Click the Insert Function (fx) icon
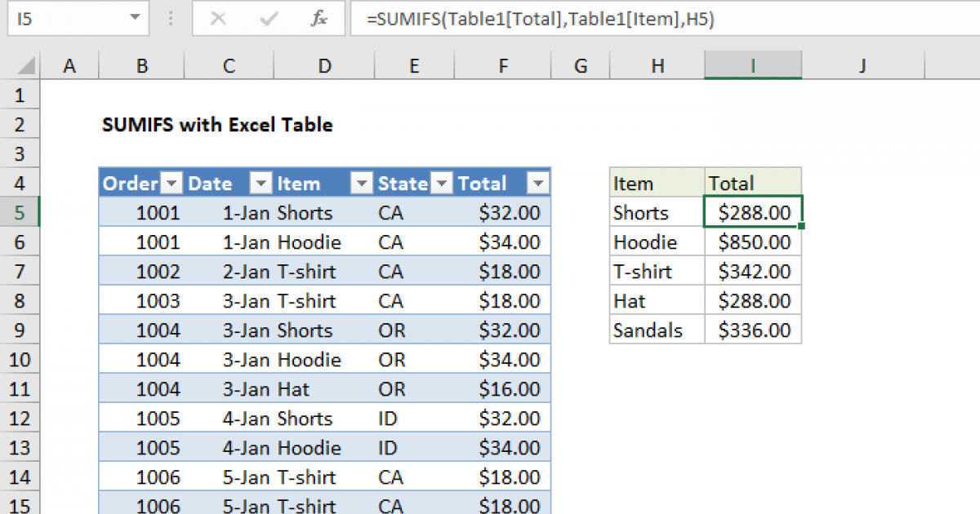The width and height of the screenshot is (980, 514). click(x=319, y=19)
